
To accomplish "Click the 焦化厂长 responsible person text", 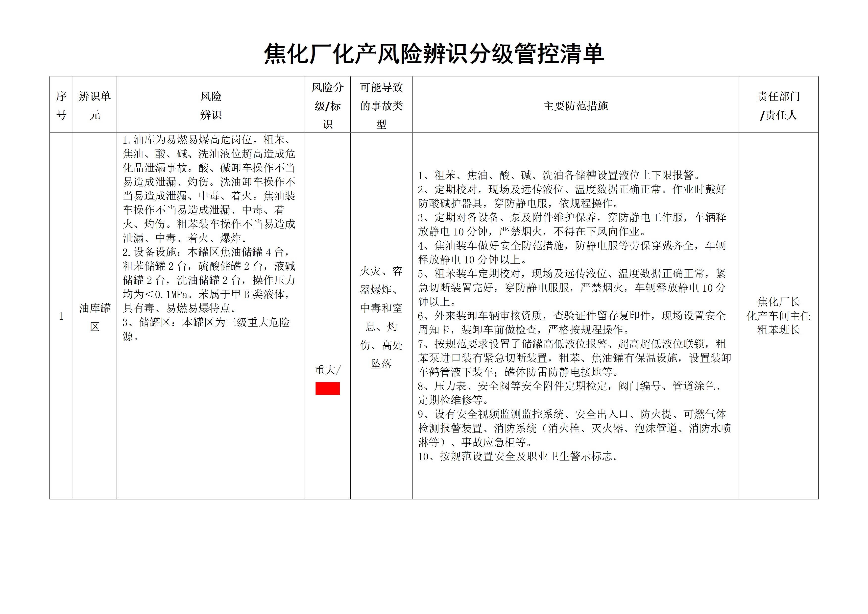I will [x=778, y=302].
